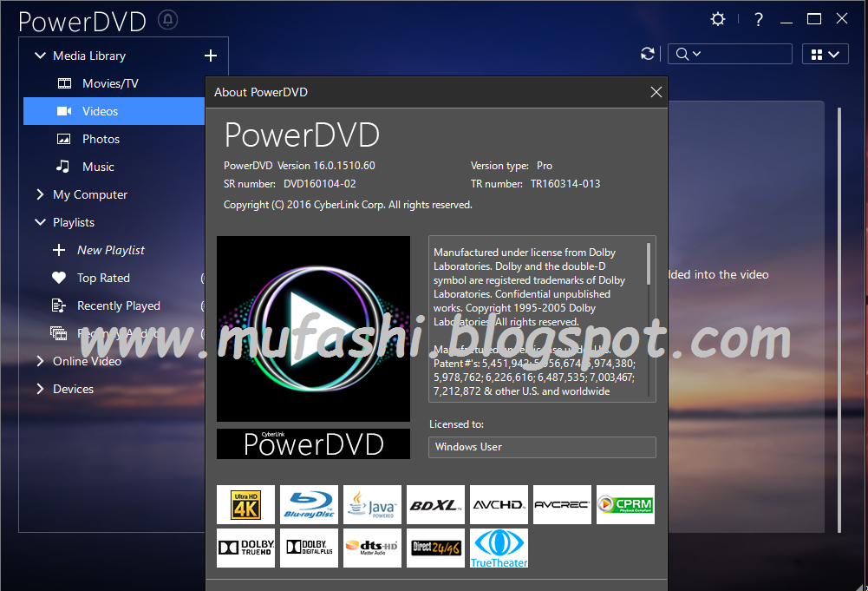Click the PowerDVD play logo artwork
868x591 pixels.
pos(313,329)
